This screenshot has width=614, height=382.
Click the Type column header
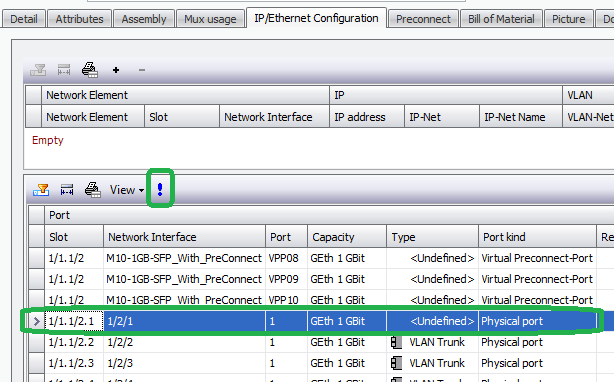pyautogui.click(x=432, y=237)
